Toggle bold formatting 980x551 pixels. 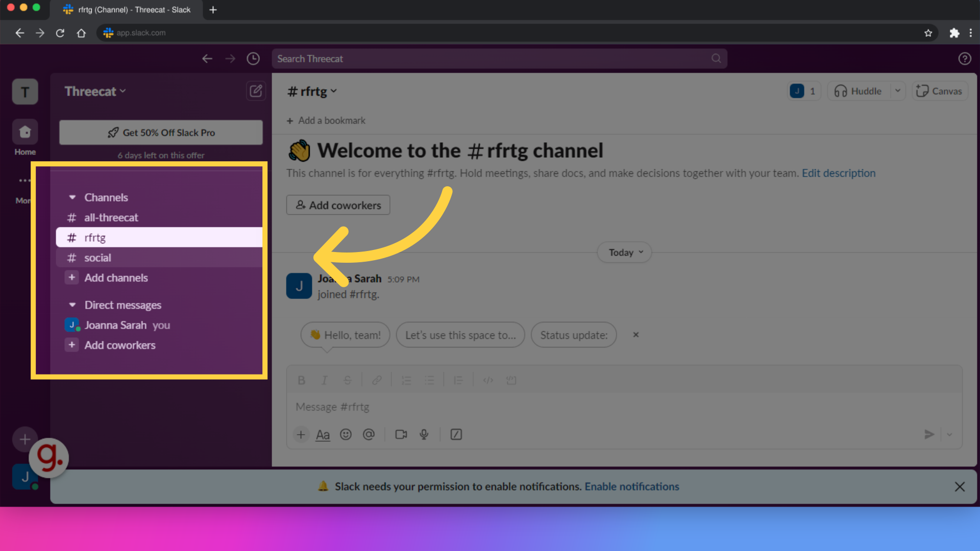[301, 381]
